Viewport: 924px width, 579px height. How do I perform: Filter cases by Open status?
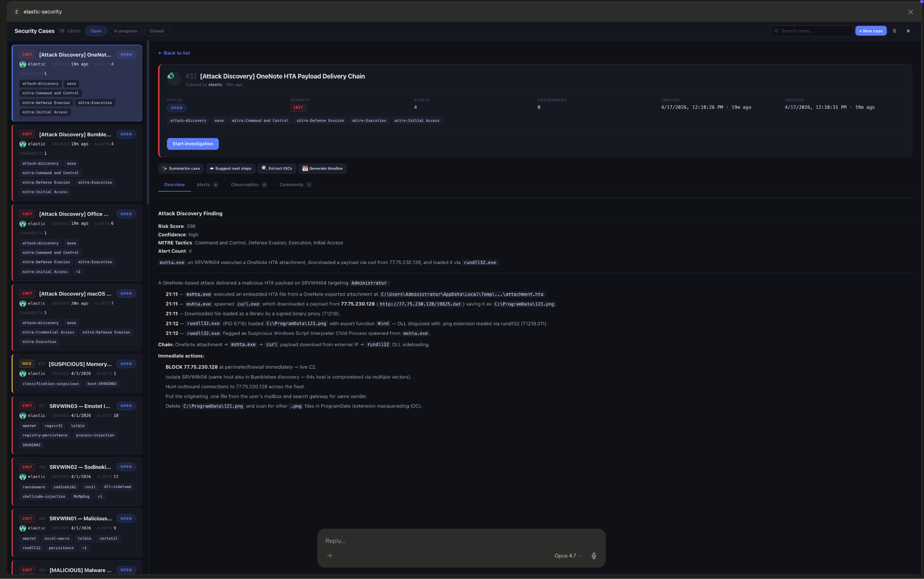pos(96,31)
